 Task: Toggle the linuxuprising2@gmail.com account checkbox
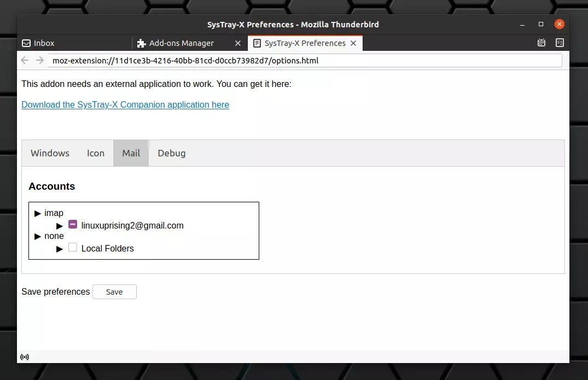pyautogui.click(x=73, y=225)
